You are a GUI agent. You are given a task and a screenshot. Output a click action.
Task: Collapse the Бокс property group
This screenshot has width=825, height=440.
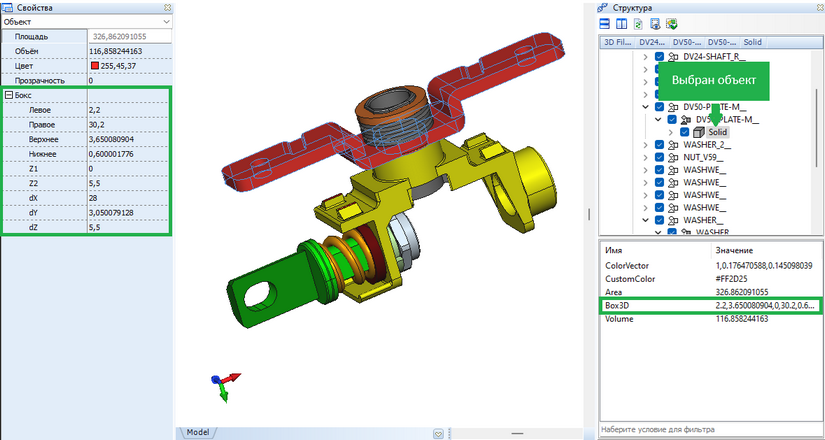[9, 95]
